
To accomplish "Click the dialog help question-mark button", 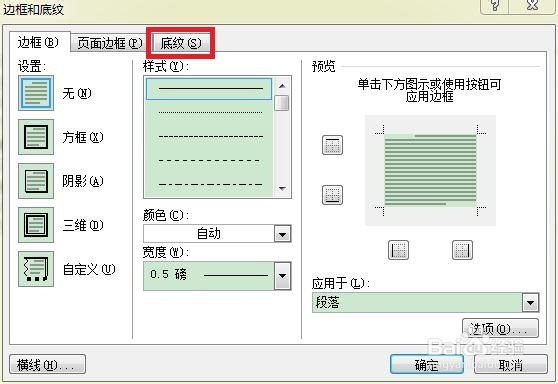I will click(495, 6).
